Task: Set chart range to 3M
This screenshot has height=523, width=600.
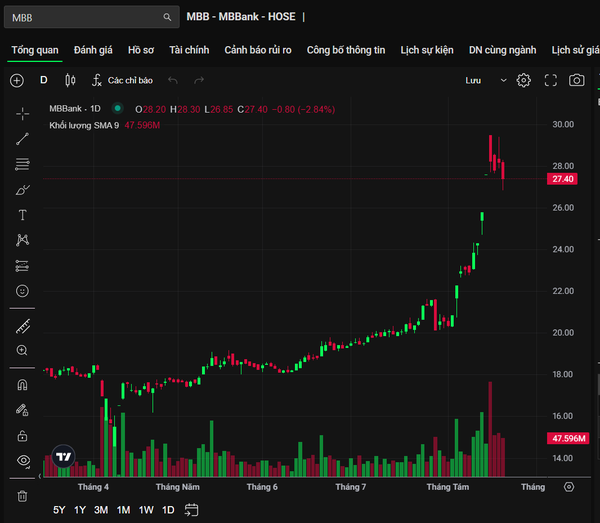Action: pyautogui.click(x=101, y=510)
